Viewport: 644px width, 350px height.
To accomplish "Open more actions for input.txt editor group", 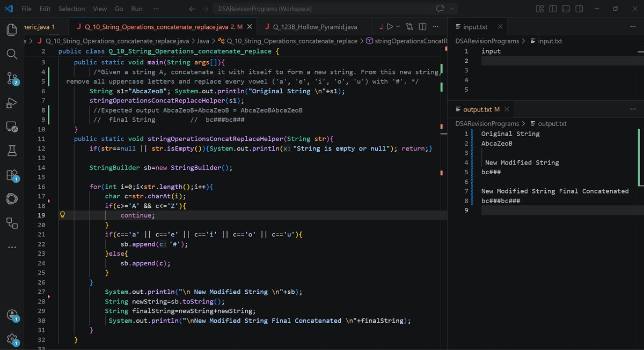I will point(633,26).
